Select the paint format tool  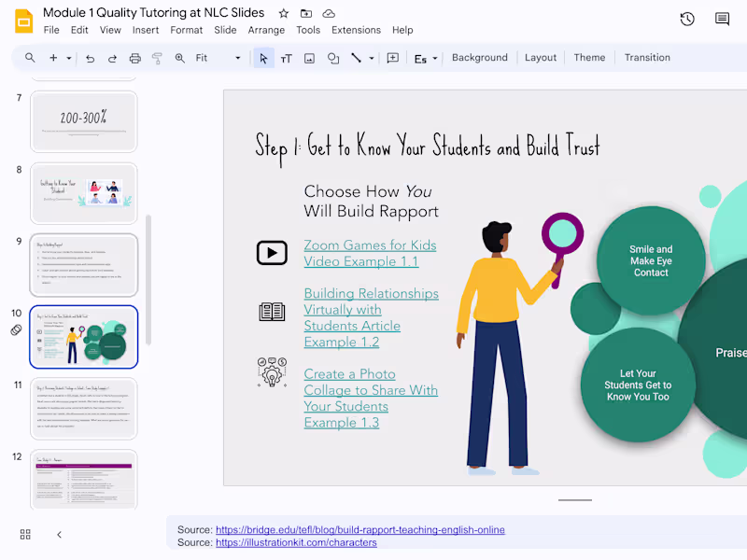coord(157,58)
